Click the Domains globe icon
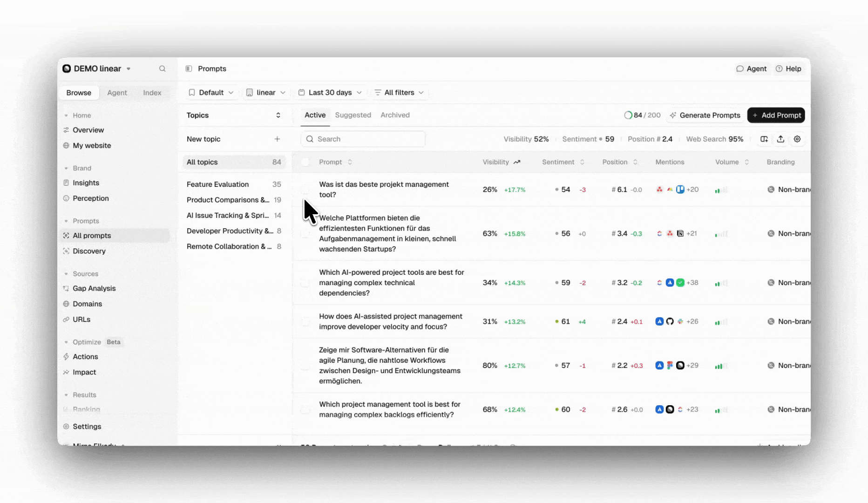Viewport: 868px width, 503px height. pyautogui.click(x=66, y=304)
